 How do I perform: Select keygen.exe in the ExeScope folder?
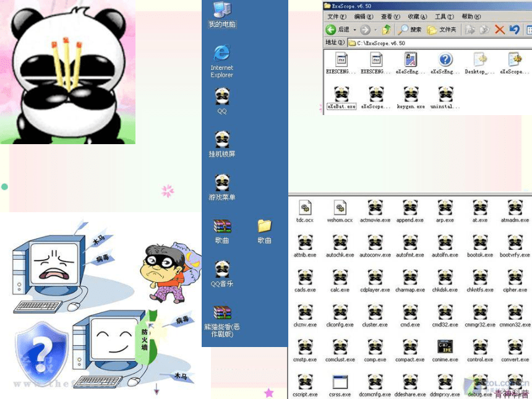411,98
